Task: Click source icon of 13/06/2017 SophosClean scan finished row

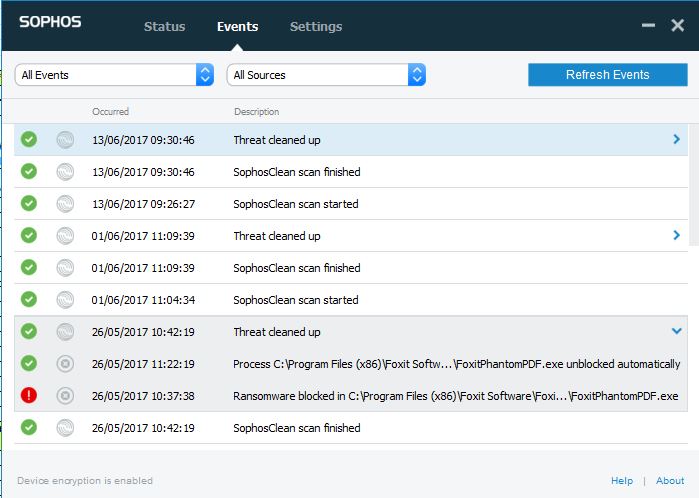Action: [65, 172]
